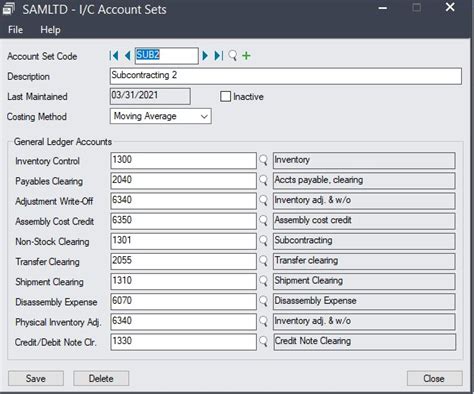Close the window with title bar X
The height and width of the screenshot is (394, 474).
pos(450,7)
